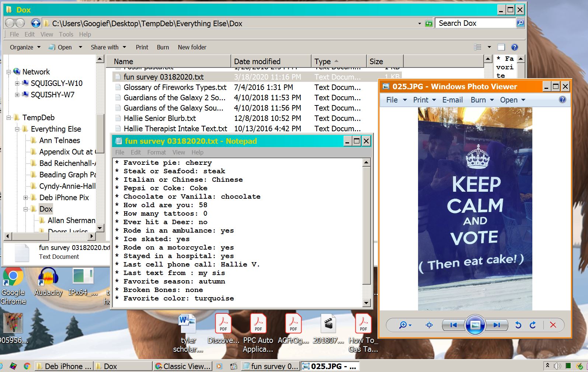
Task: Collapse the Network tree node
Action: [8, 72]
